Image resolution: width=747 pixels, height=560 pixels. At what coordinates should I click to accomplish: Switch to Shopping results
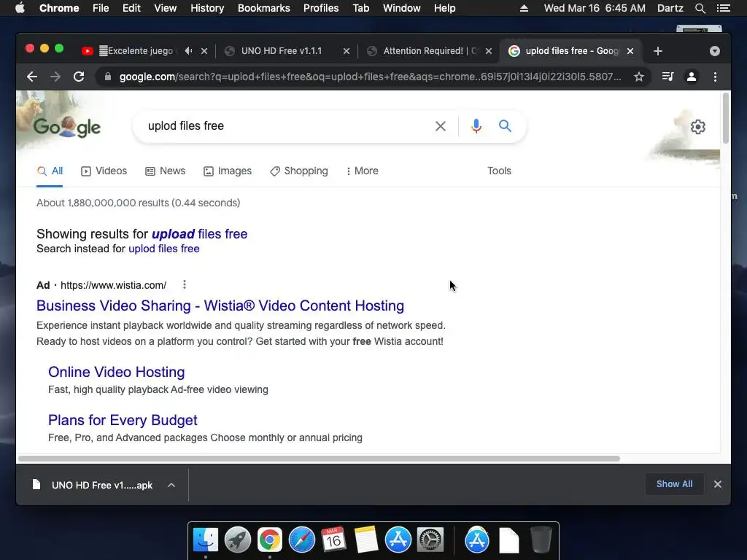click(x=298, y=171)
